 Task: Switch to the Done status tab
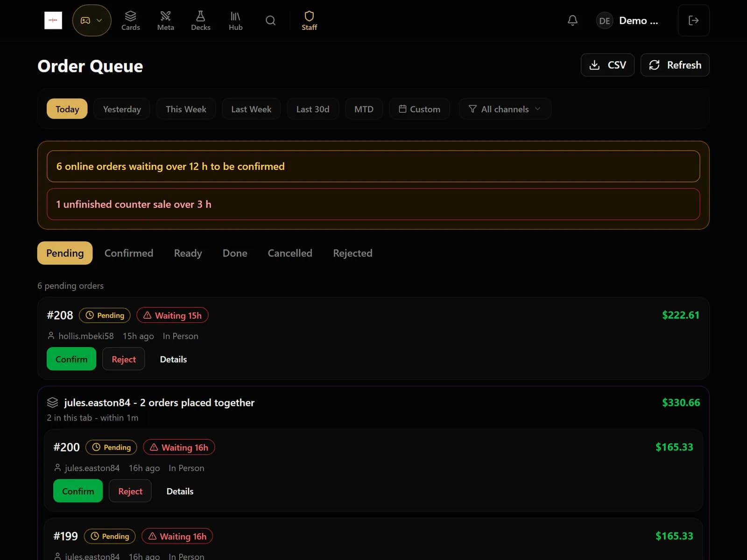coord(235,253)
